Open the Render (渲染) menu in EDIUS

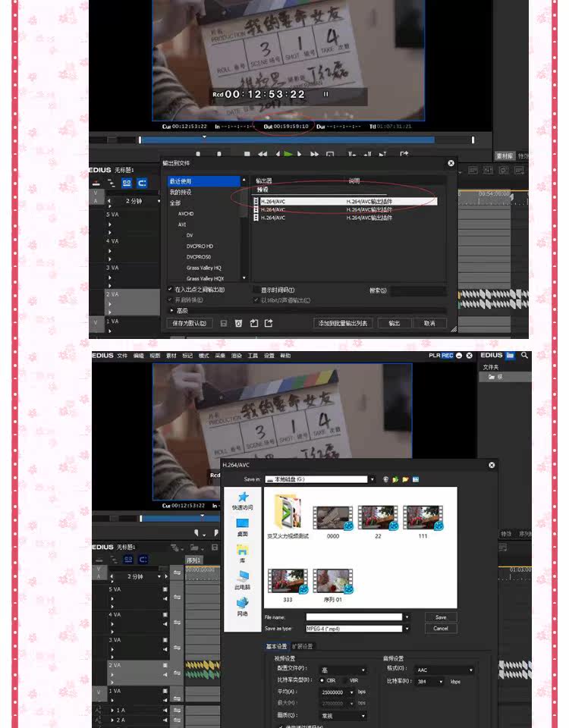coord(237,356)
